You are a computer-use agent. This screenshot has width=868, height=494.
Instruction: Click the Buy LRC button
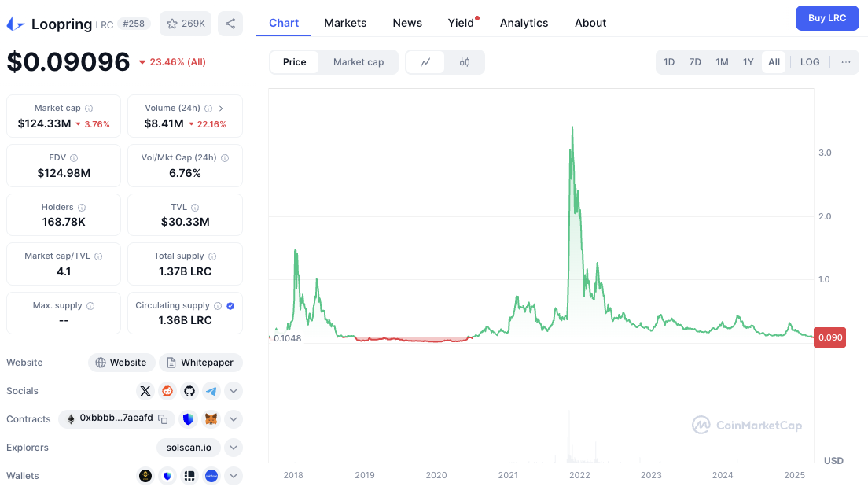(827, 18)
